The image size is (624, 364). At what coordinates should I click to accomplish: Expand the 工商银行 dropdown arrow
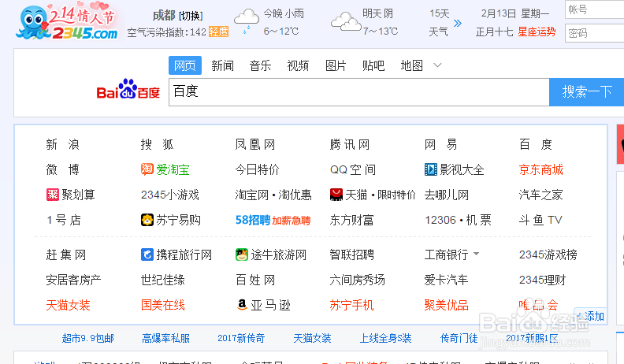477,254
